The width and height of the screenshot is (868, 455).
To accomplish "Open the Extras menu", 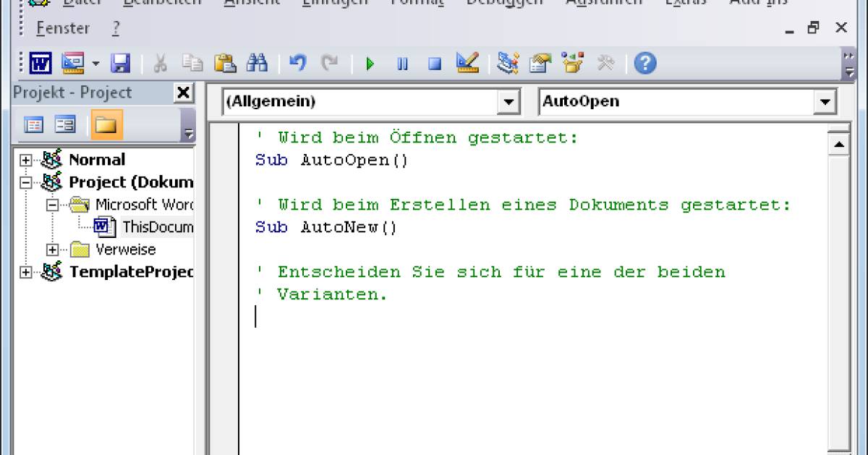I will pyautogui.click(x=685, y=3).
